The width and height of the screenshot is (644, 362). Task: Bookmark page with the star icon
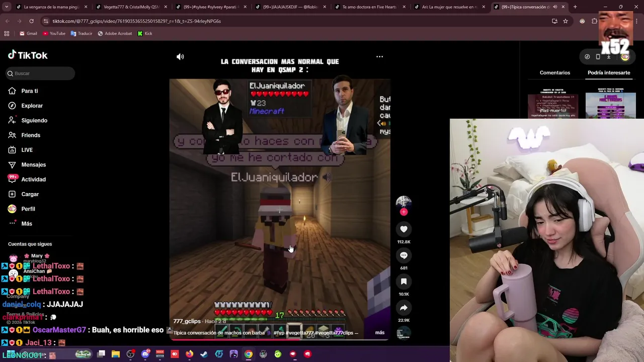566,21
